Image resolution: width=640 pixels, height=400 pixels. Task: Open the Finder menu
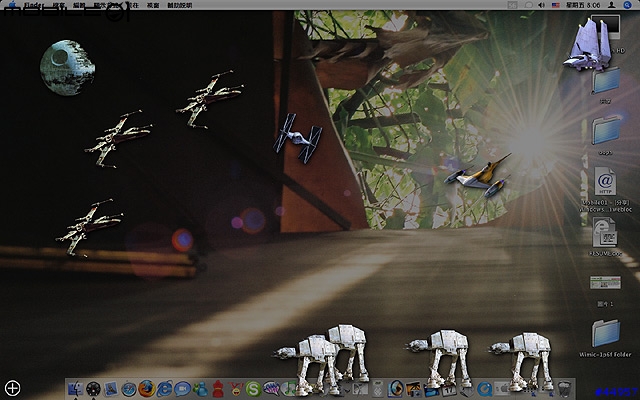click(x=34, y=5)
